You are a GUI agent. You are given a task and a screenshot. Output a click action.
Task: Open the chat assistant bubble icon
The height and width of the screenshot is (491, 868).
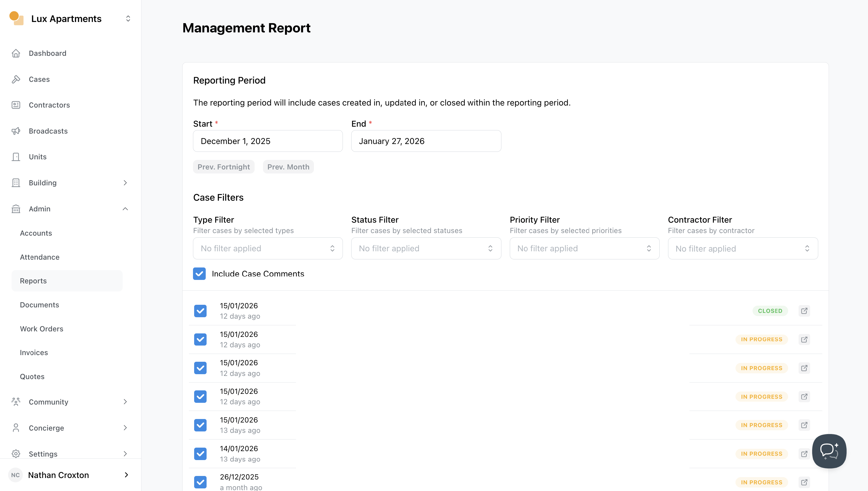coord(829,451)
